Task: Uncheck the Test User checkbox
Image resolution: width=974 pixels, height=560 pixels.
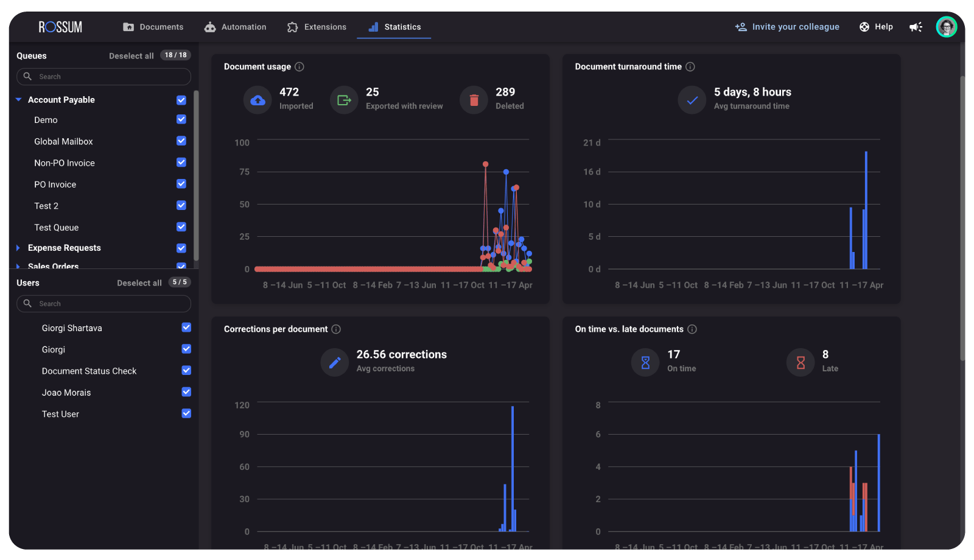Action: (x=186, y=413)
